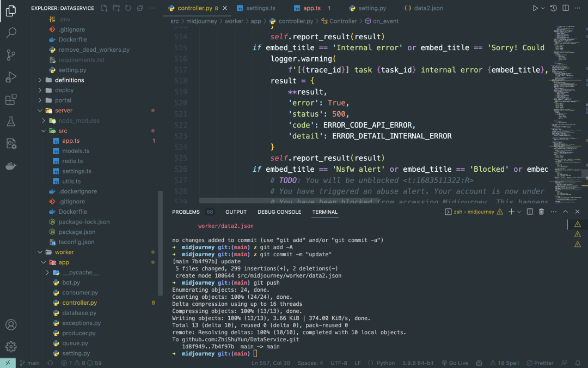Image resolution: width=588 pixels, height=368 pixels.
Task: Switch to the settings.ts editor tab
Action: click(x=256, y=8)
